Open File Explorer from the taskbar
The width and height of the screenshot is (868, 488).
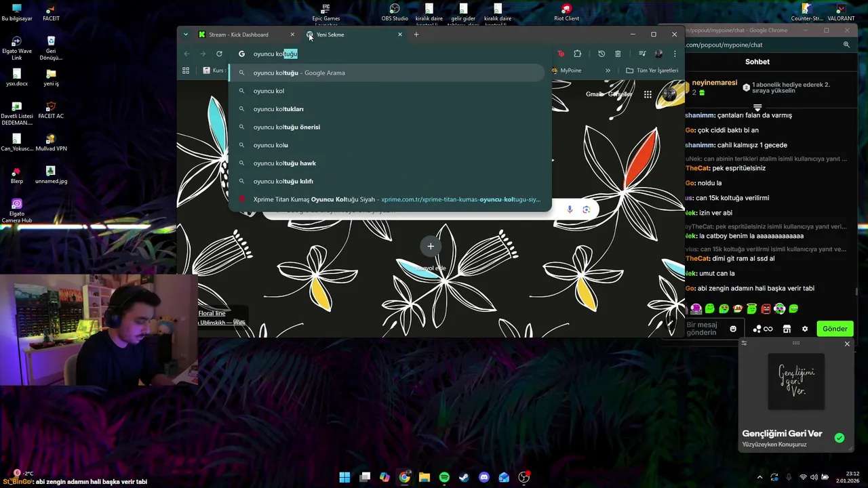click(425, 477)
